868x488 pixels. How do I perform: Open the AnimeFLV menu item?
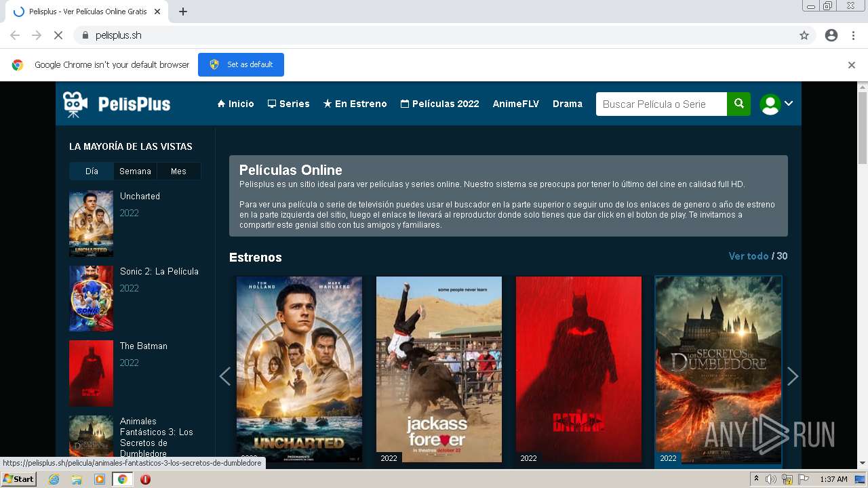click(515, 104)
